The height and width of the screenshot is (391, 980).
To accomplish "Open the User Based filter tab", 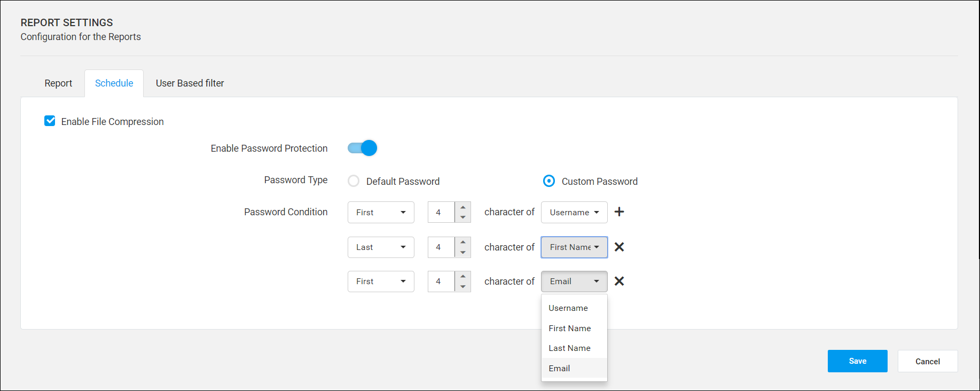I will pos(190,83).
